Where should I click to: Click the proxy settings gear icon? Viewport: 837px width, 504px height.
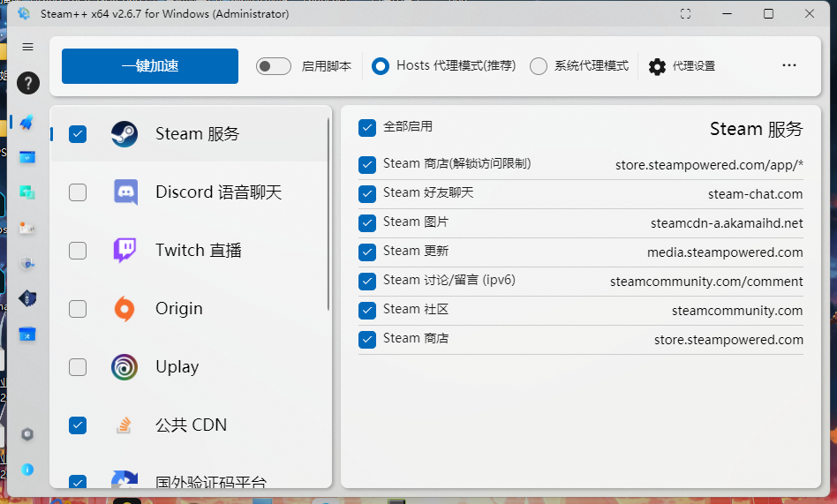(657, 66)
